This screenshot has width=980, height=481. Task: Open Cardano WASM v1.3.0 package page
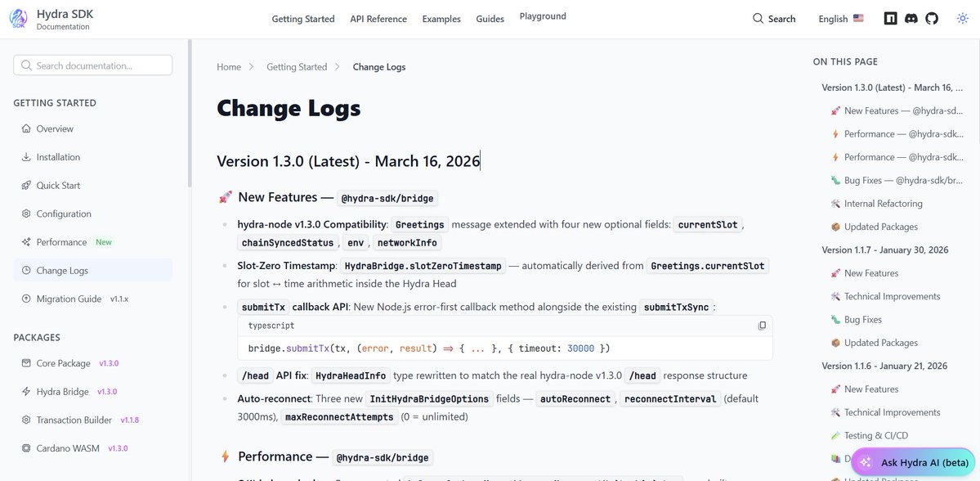tap(92, 448)
